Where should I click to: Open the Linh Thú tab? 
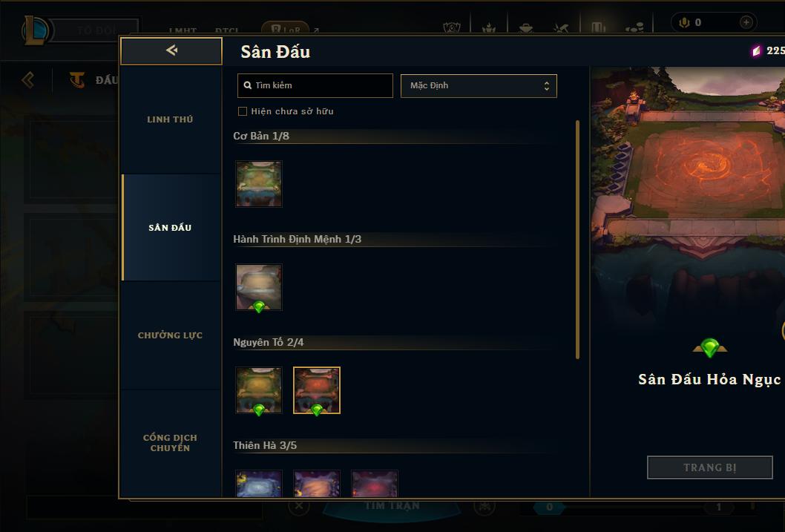(170, 119)
